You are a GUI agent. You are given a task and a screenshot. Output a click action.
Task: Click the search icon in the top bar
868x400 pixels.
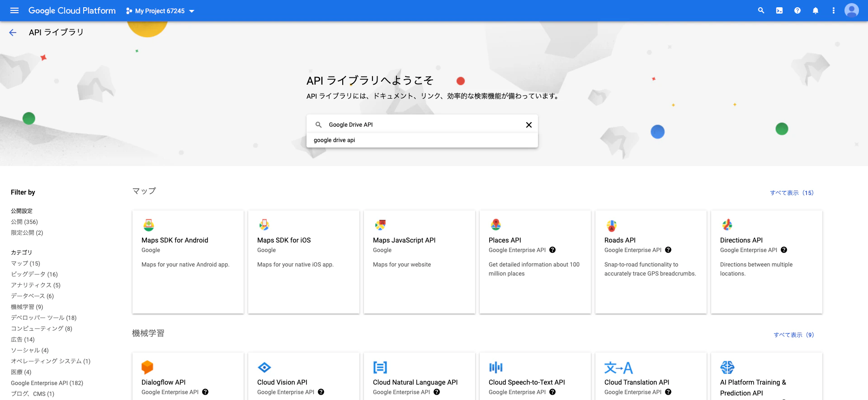(x=761, y=10)
